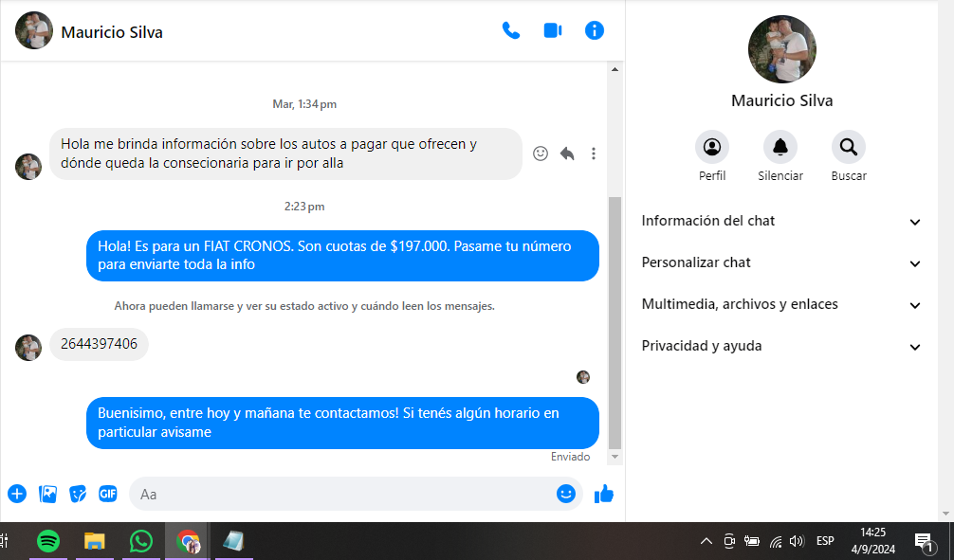Open Spotify from the taskbar
Image resolution: width=954 pixels, height=560 pixels.
[48, 540]
